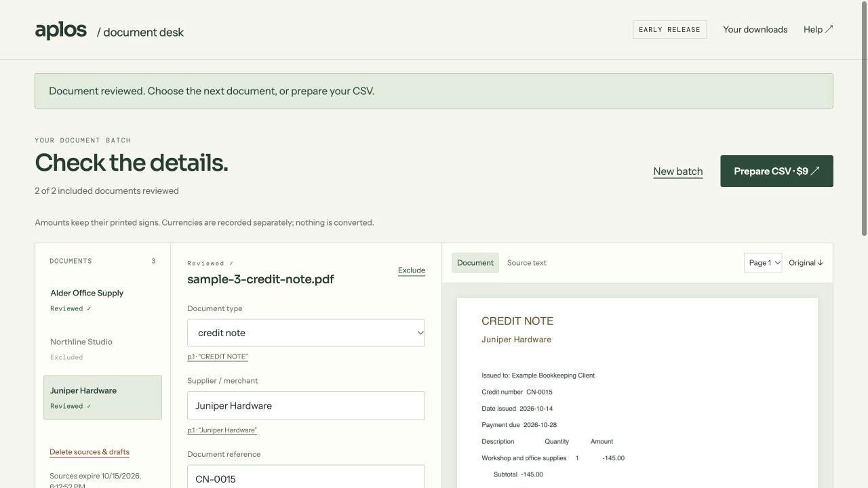Exclude this credit note document
The width and height of the screenshot is (868, 488).
(x=412, y=270)
